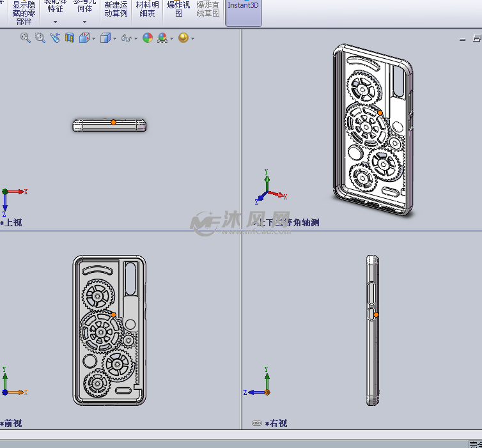The height and width of the screenshot is (448, 482).
Task: Click the View Settings gold sphere
Action: click(183, 38)
